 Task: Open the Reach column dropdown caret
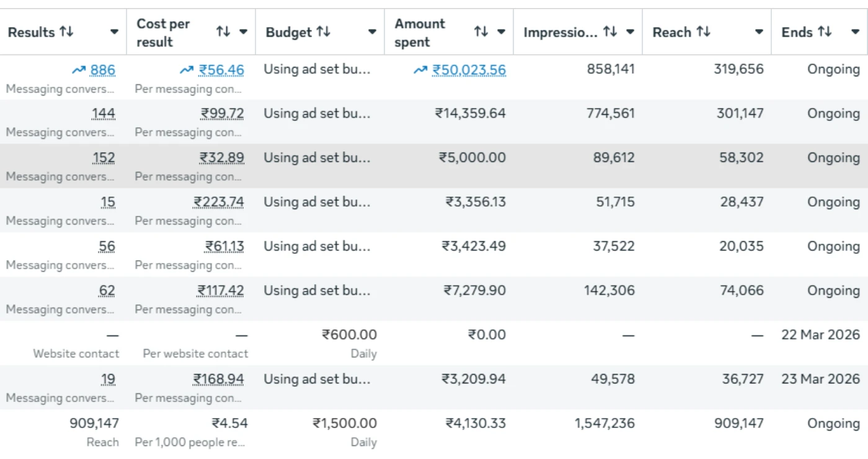point(759,32)
